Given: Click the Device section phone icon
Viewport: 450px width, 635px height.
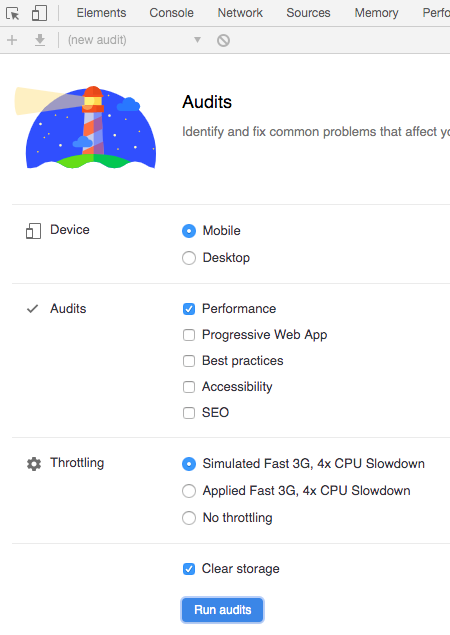Looking at the screenshot, I should pos(33,231).
